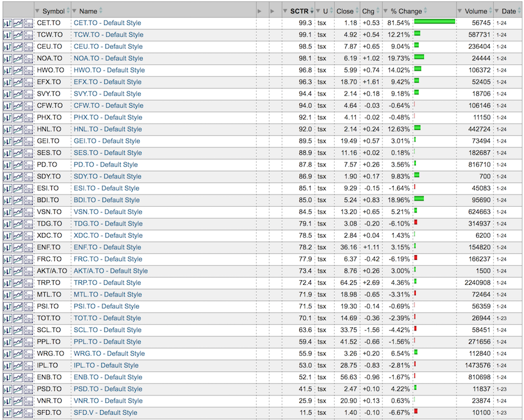The height and width of the screenshot is (420, 524).
Task: Click point & figure icon for SCL.TO
Action: (x=28, y=330)
